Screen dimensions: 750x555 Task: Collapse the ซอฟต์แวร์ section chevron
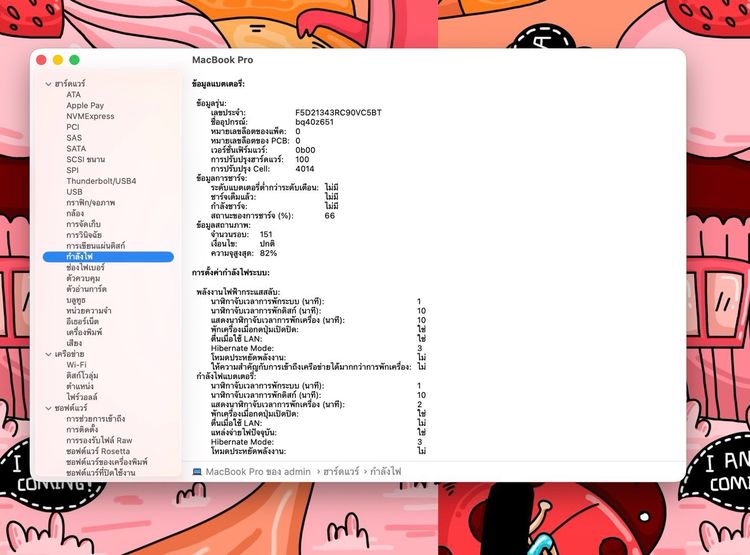[48, 408]
